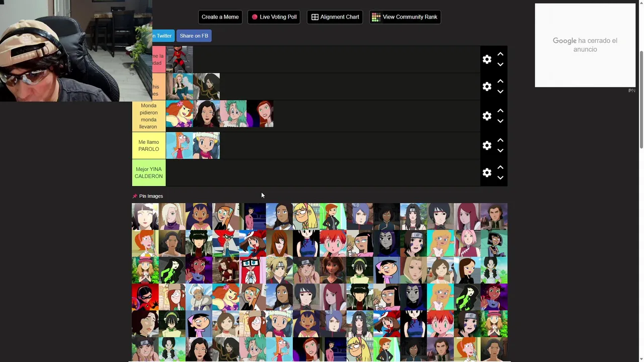
Task: Select Elastigirl image in the red tier
Action: tap(179, 59)
